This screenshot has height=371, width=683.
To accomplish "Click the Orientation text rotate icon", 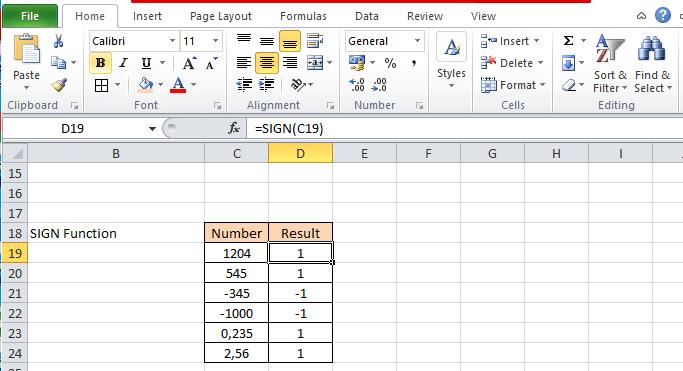I will 298,84.
